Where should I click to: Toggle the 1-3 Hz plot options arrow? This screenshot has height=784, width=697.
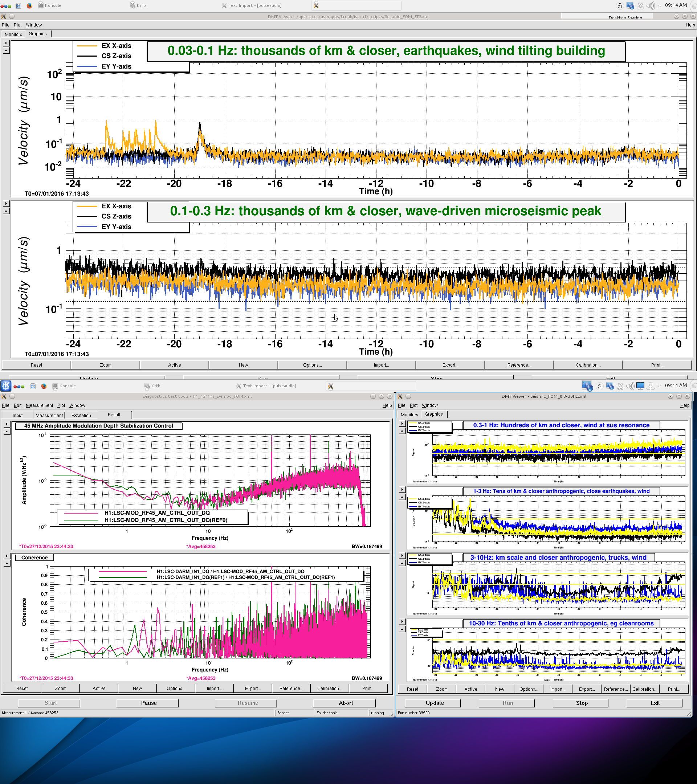pos(402,490)
